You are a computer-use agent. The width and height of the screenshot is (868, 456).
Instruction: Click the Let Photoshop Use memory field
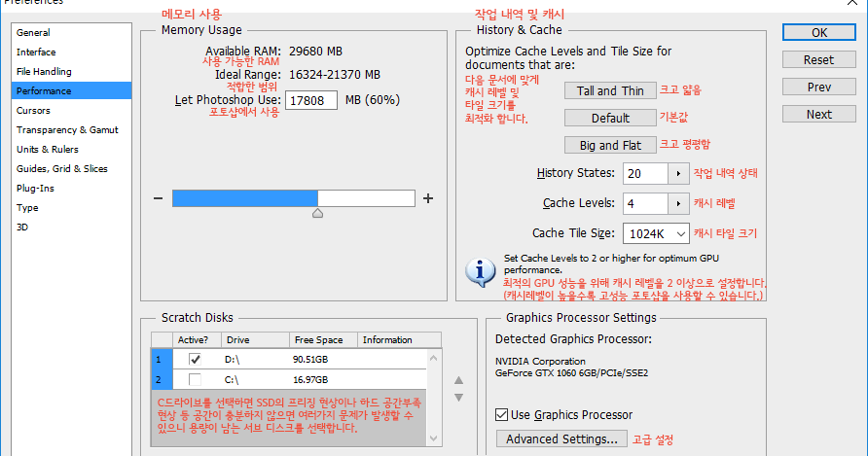[311, 100]
